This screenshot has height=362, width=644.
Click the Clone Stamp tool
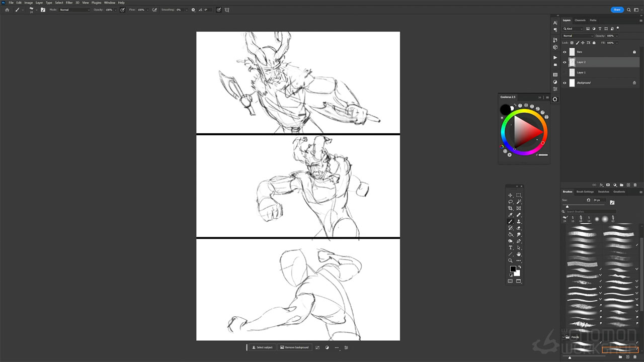point(519,221)
